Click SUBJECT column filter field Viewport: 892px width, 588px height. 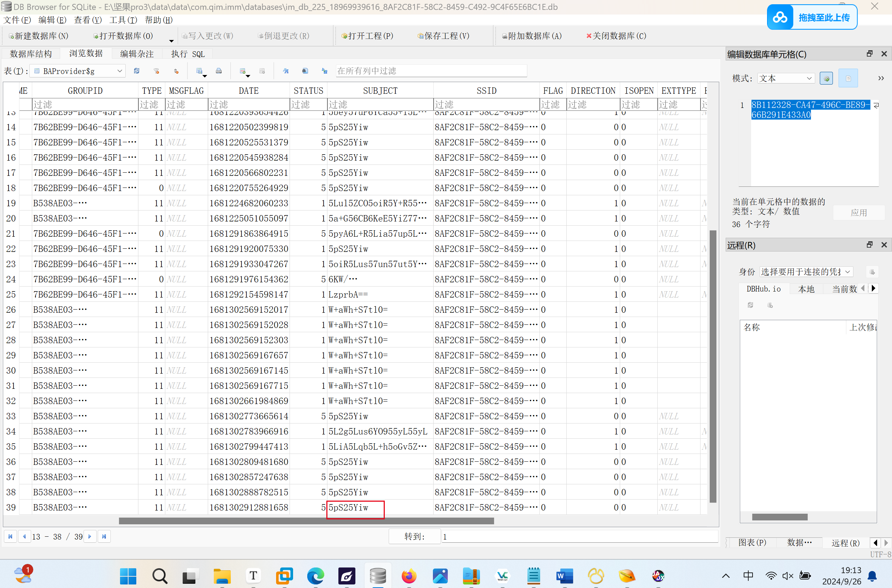381,104
